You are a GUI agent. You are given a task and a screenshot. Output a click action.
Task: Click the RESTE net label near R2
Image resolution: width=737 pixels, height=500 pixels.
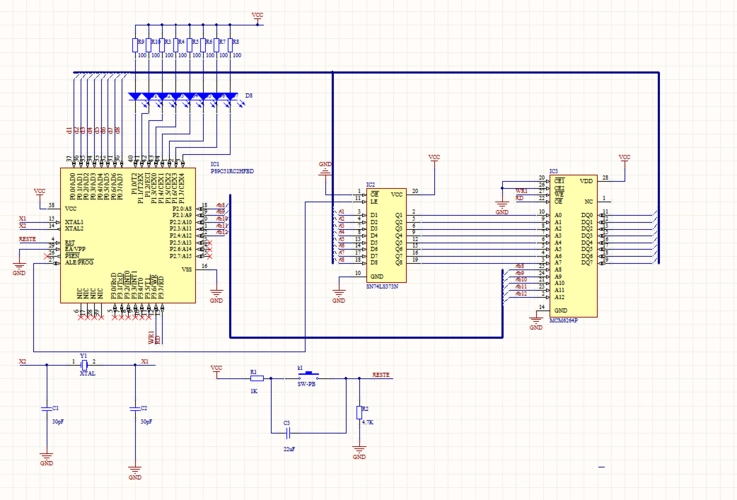click(381, 373)
